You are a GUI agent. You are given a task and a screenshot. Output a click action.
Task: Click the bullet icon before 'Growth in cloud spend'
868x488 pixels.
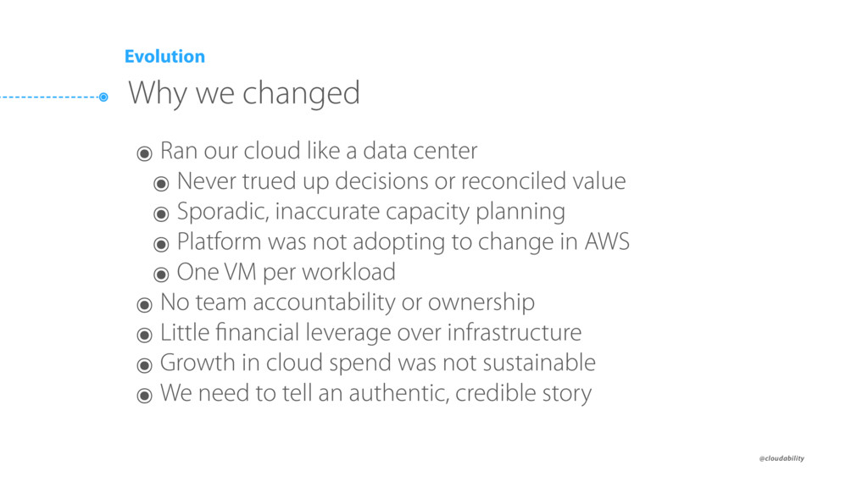[144, 365]
